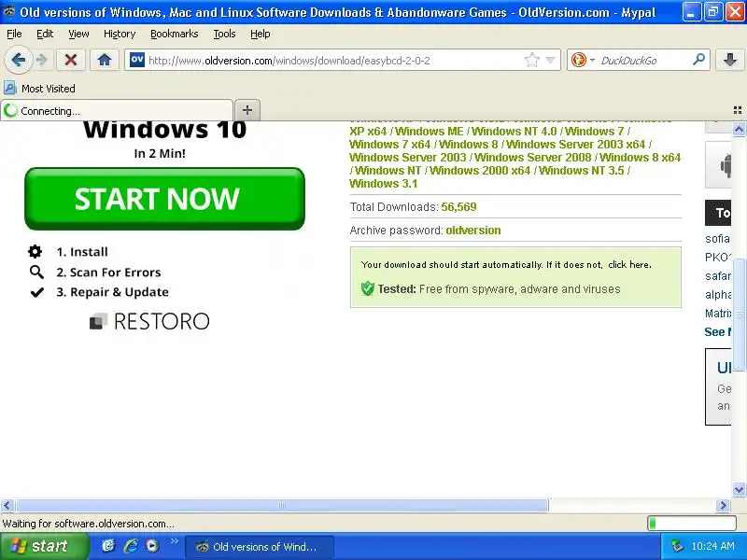Open the 'See' link in sidebar
747x560 pixels.
coord(717,332)
